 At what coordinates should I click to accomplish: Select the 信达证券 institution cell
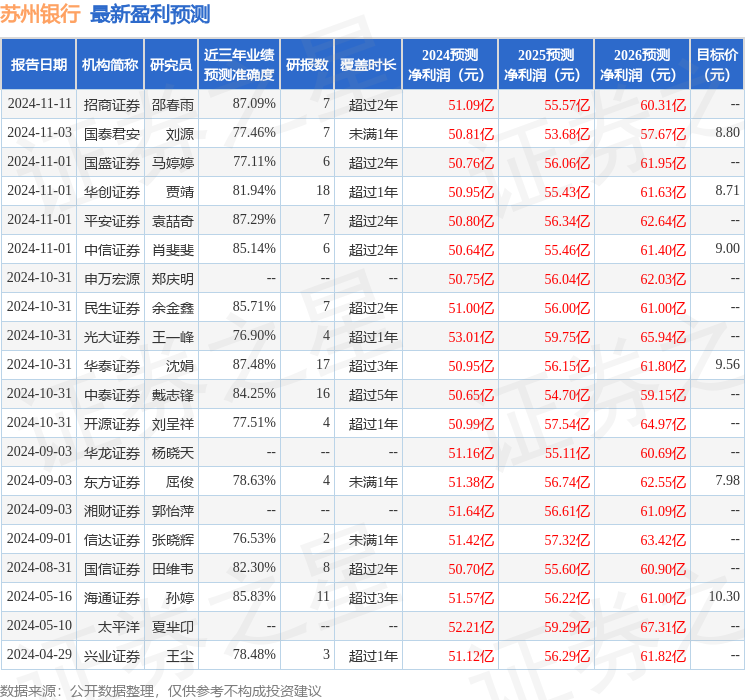112,540
